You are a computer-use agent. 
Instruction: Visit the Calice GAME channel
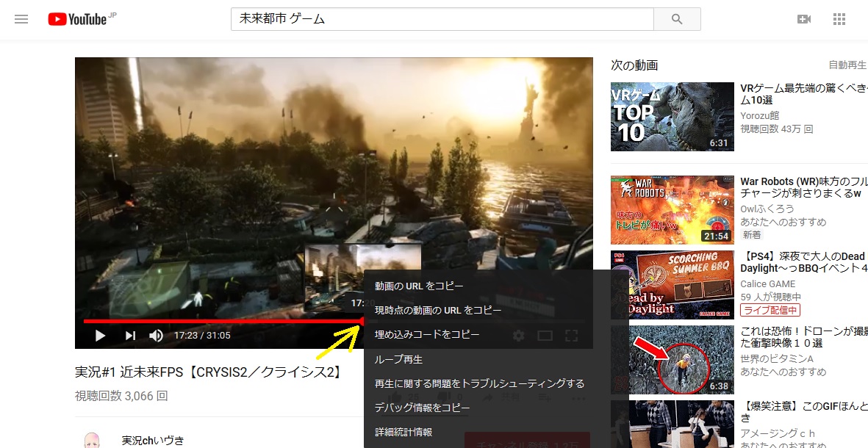pyautogui.click(x=768, y=283)
